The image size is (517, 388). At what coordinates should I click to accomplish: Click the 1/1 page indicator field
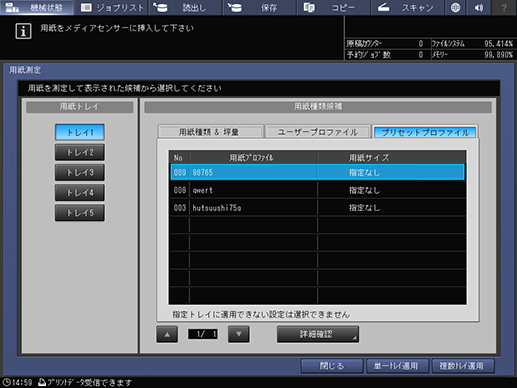click(203, 334)
